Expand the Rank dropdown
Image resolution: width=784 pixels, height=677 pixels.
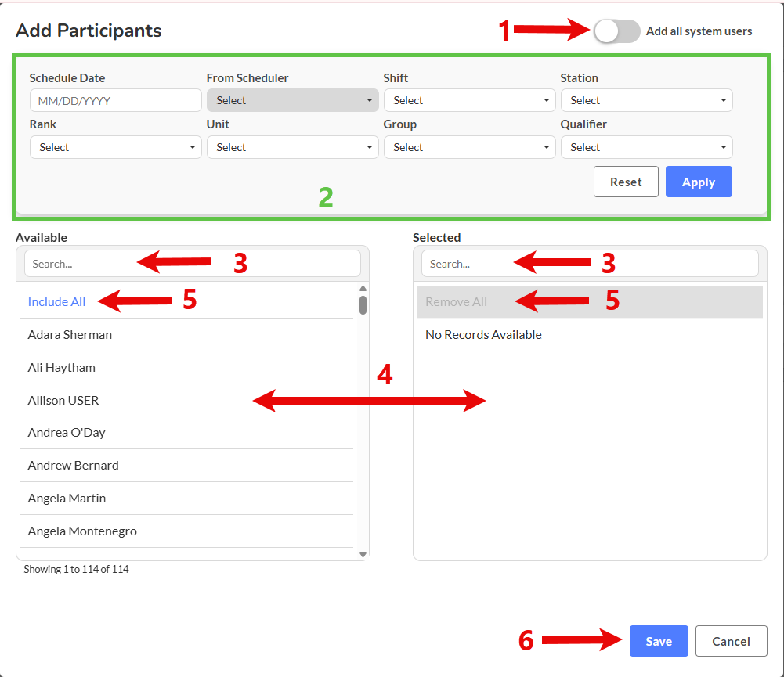pyautogui.click(x=115, y=147)
